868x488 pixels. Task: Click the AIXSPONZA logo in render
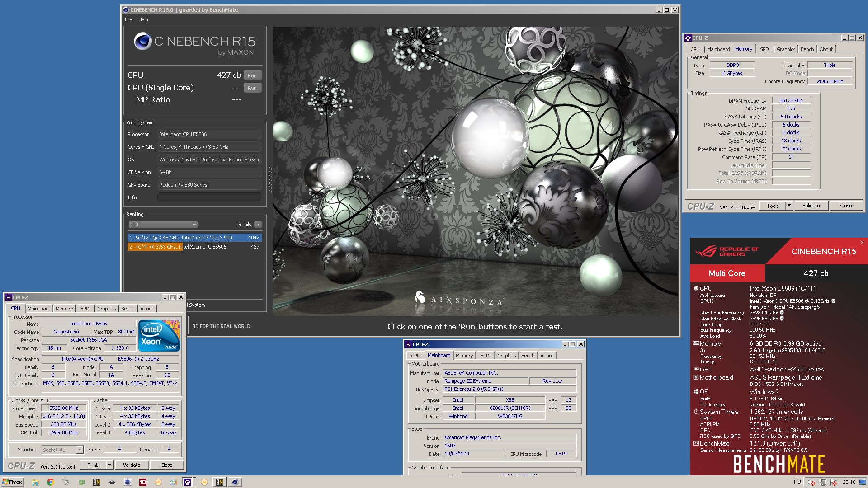point(460,298)
